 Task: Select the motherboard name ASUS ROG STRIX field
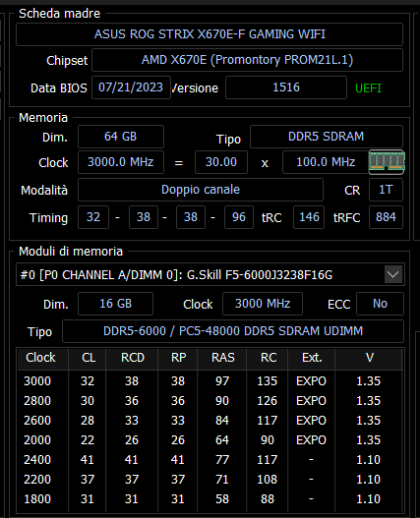pos(210,34)
